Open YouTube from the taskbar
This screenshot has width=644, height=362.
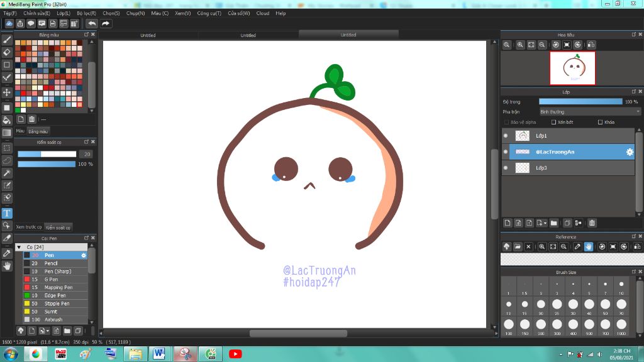pos(235,354)
